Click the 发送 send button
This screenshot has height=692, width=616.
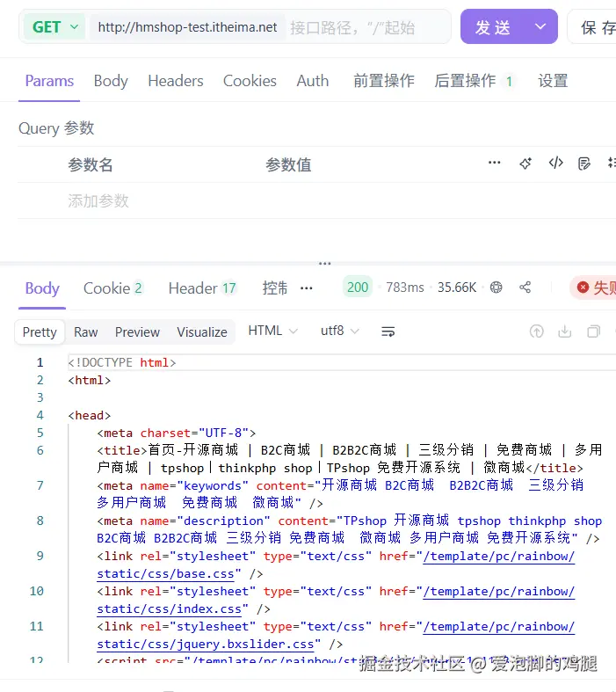tap(492, 27)
